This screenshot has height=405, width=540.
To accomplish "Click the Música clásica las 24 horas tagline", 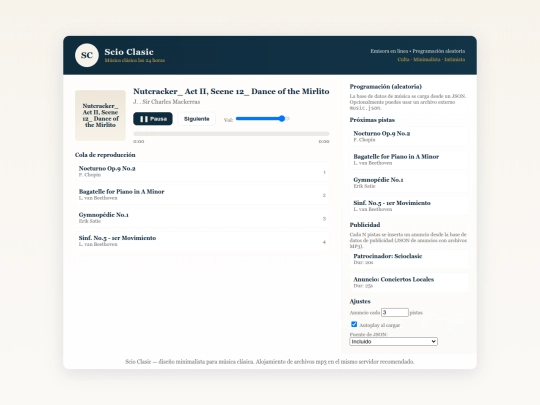I will pos(135,60).
